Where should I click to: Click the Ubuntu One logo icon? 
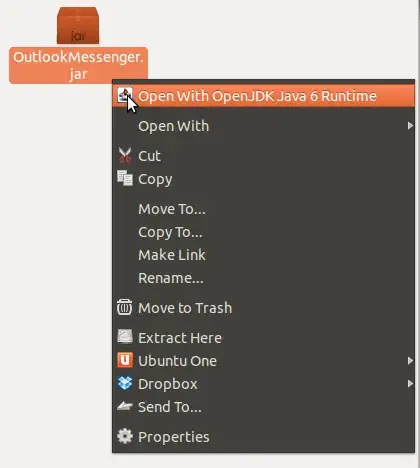point(125,360)
